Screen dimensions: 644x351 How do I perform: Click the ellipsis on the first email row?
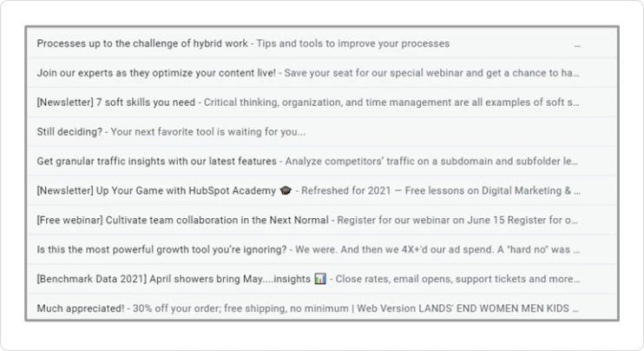coord(577,46)
